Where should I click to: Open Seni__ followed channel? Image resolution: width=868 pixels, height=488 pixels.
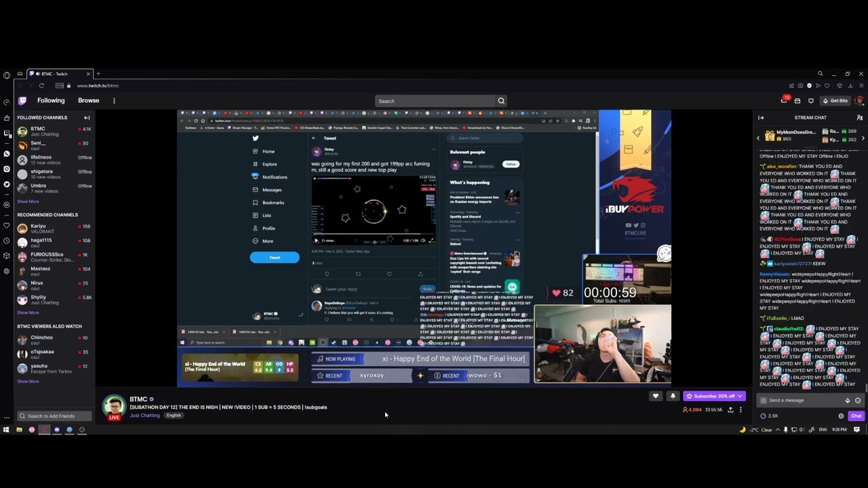tap(54, 145)
